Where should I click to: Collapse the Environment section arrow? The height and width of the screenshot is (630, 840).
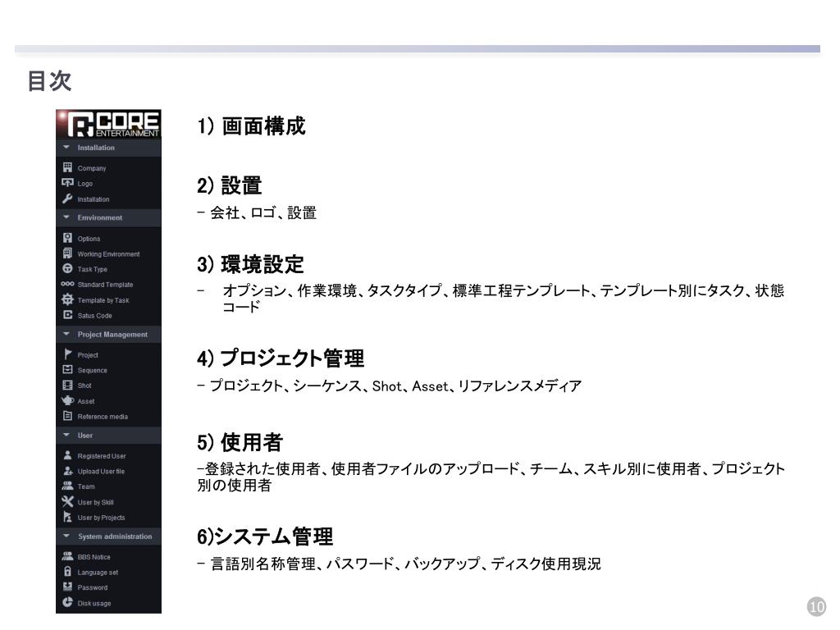coord(66,217)
